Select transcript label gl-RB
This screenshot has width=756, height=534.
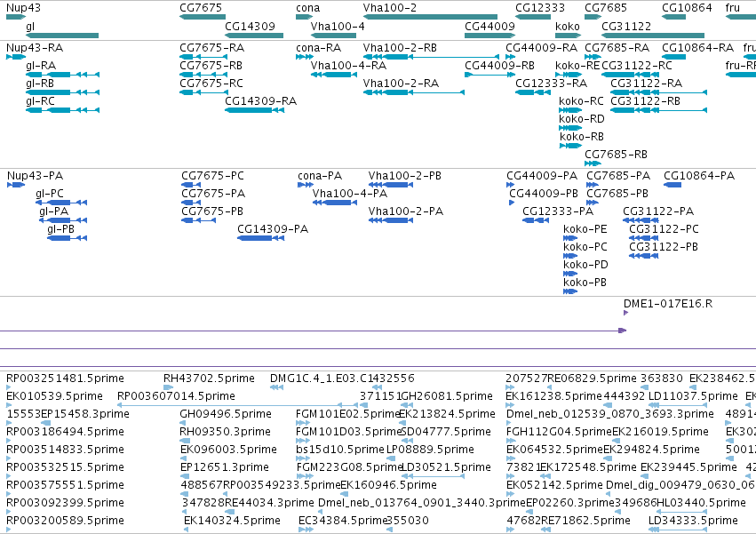[40, 84]
